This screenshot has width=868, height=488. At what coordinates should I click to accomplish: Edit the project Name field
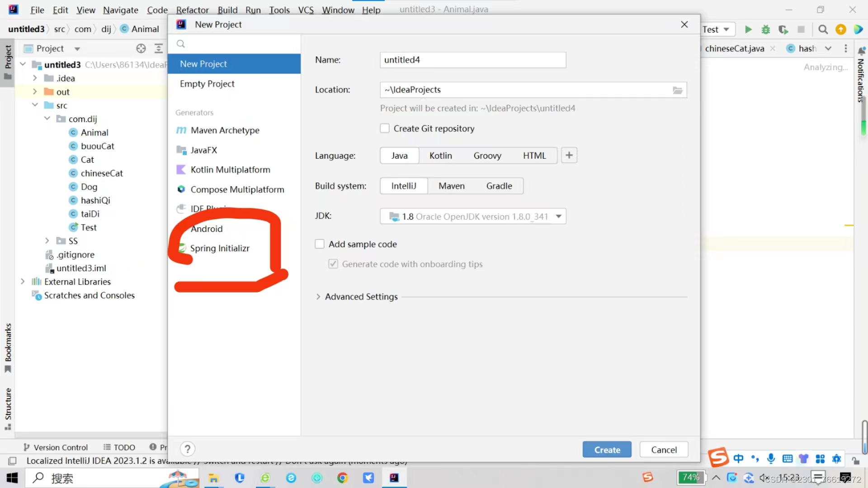[472, 60]
